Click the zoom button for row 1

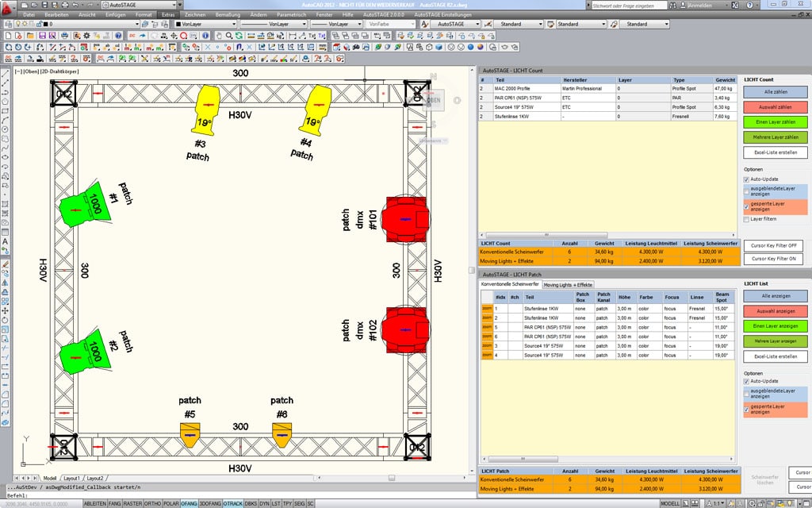pos(486,309)
